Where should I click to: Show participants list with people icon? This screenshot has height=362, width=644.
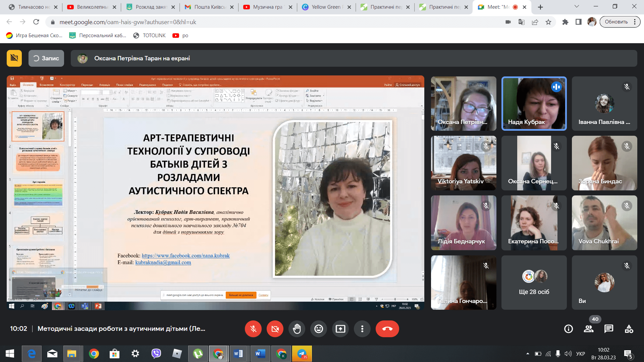click(589, 329)
